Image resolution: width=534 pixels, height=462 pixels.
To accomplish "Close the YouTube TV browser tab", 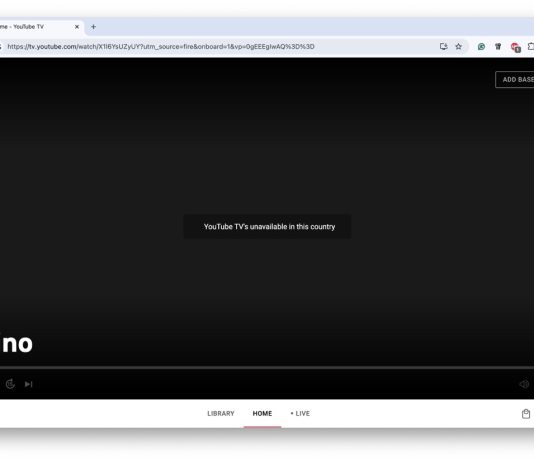I will [77, 27].
